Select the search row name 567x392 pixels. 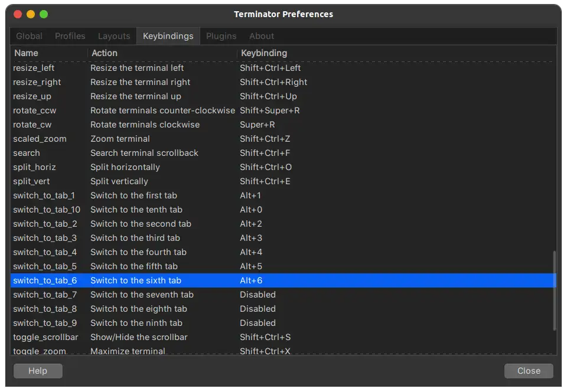[x=27, y=153]
